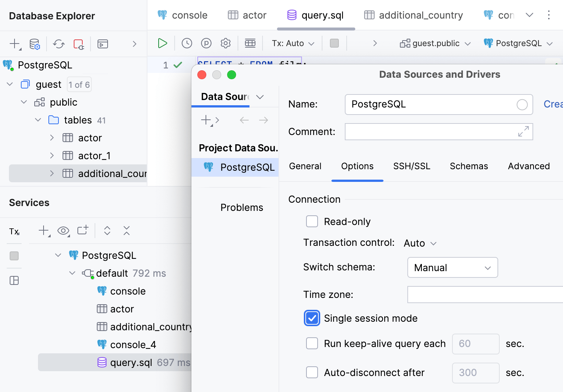Enable the Read-only connection checkbox
563x392 pixels.
(x=312, y=221)
